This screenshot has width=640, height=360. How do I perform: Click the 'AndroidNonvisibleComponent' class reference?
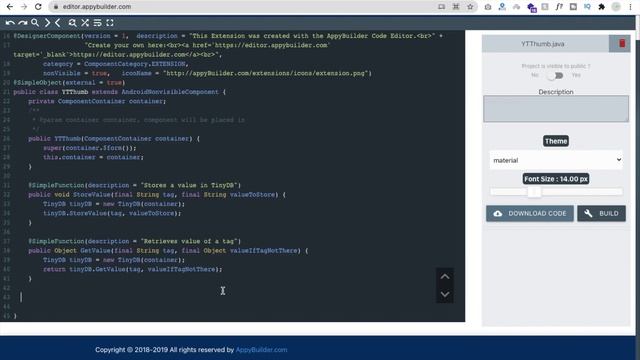[170, 92]
